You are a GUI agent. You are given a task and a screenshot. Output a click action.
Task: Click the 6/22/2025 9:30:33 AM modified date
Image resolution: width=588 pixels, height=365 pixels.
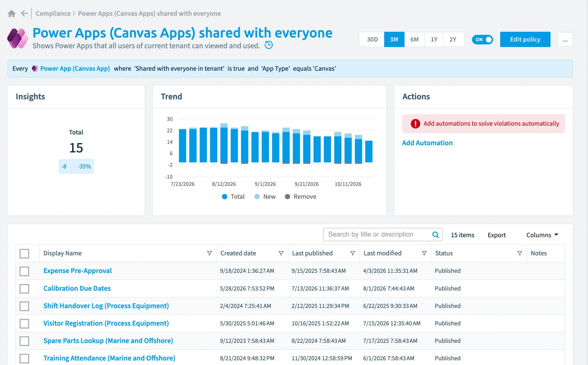click(390, 306)
